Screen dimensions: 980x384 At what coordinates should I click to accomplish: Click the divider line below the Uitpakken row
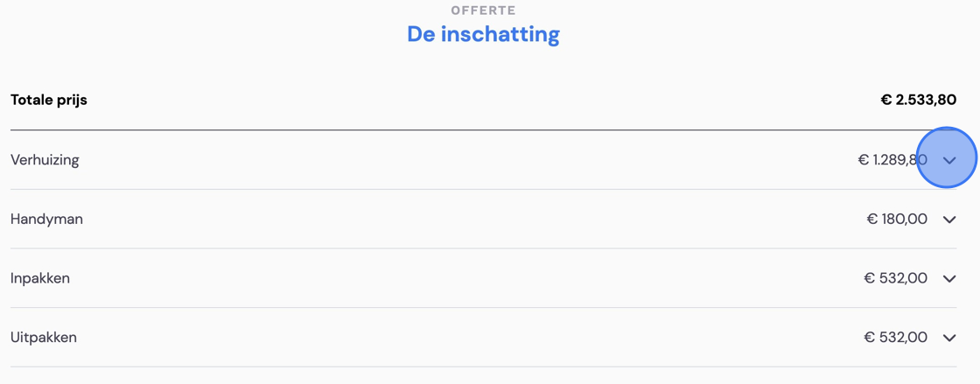coord(483,367)
